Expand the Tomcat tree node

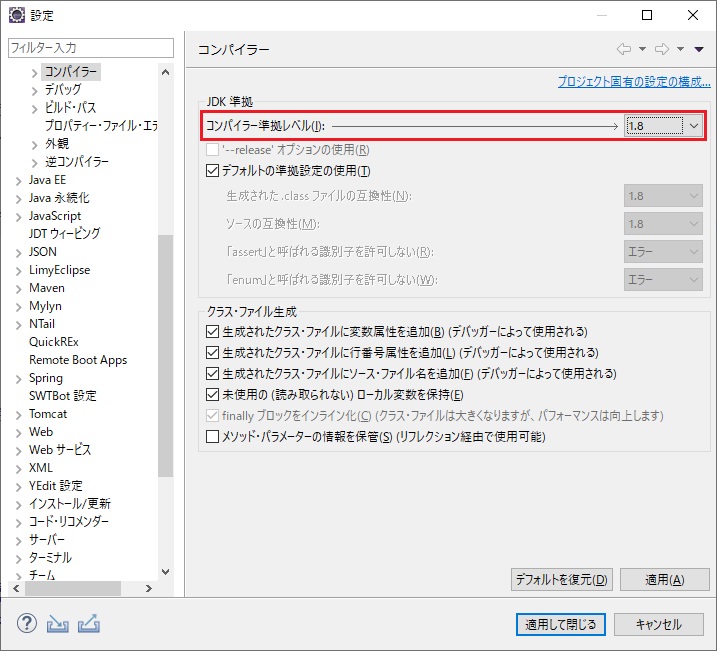pyautogui.click(x=18, y=415)
